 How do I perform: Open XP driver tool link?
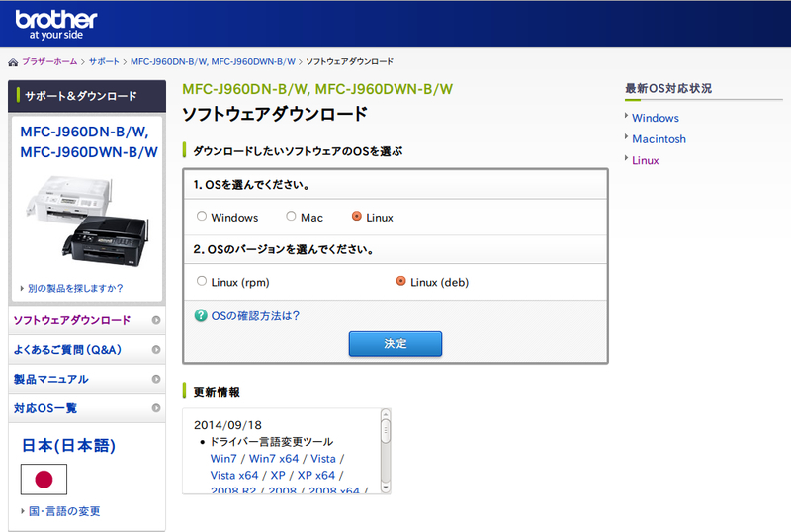pos(278,476)
